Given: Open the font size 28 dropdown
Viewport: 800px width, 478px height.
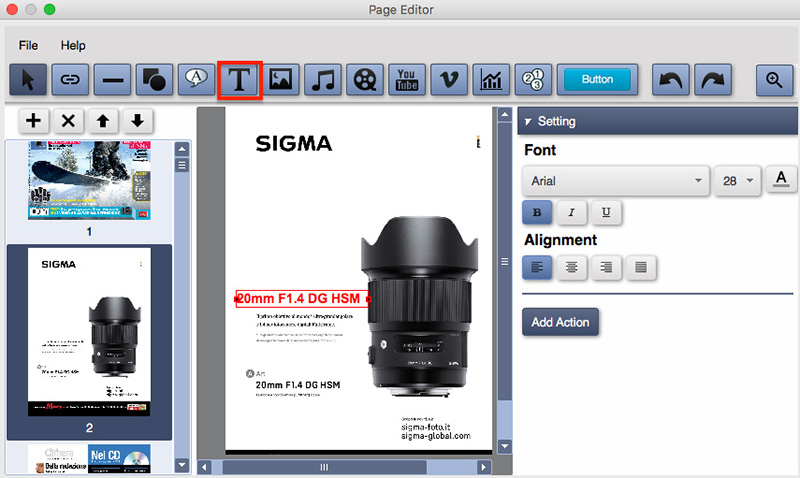Looking at the screenshot, I should tap(738, 181).
